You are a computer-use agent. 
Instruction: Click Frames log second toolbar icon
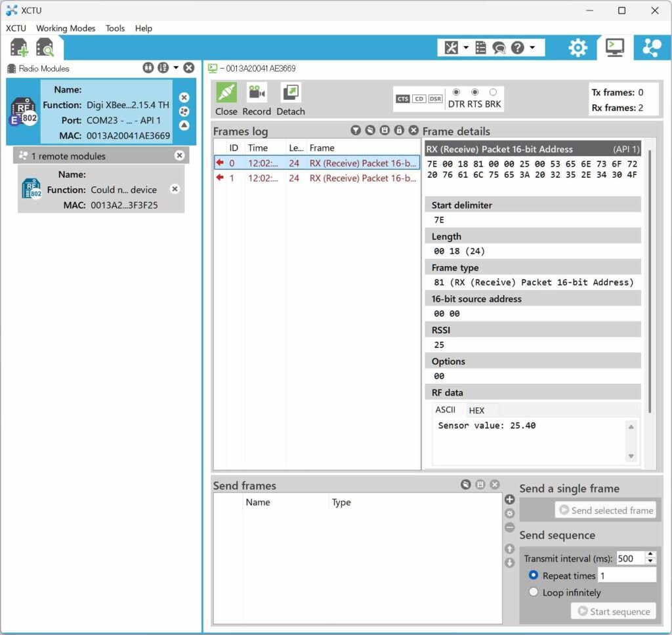(370, 131)
